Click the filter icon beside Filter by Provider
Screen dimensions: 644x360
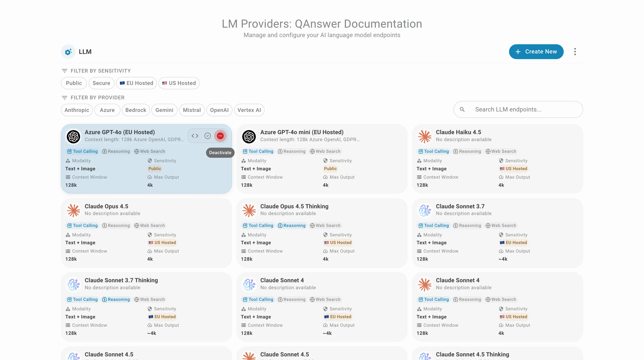click(65, 98)
